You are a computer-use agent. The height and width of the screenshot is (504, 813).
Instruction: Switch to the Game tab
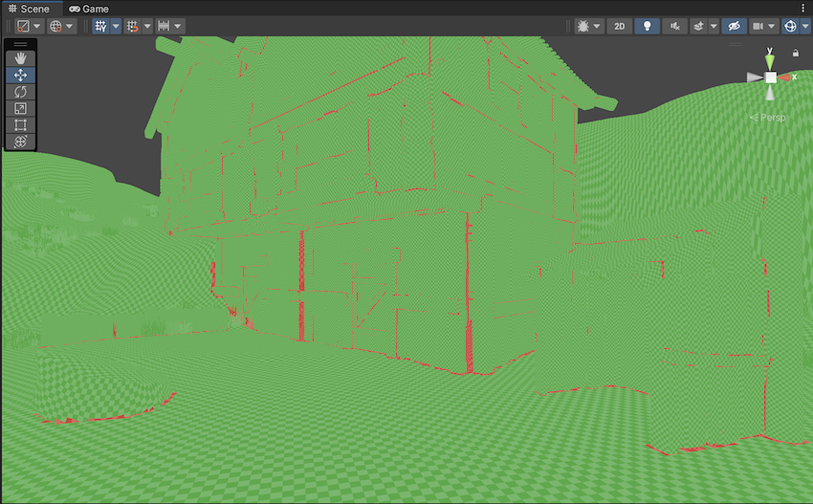coord(89,9)
